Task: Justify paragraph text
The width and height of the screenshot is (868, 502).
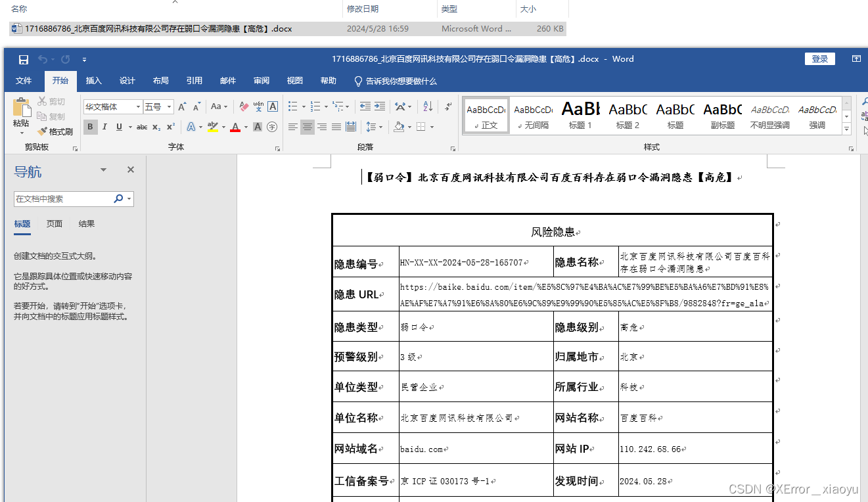Action: pyautogui.click(x=336, y=127)
